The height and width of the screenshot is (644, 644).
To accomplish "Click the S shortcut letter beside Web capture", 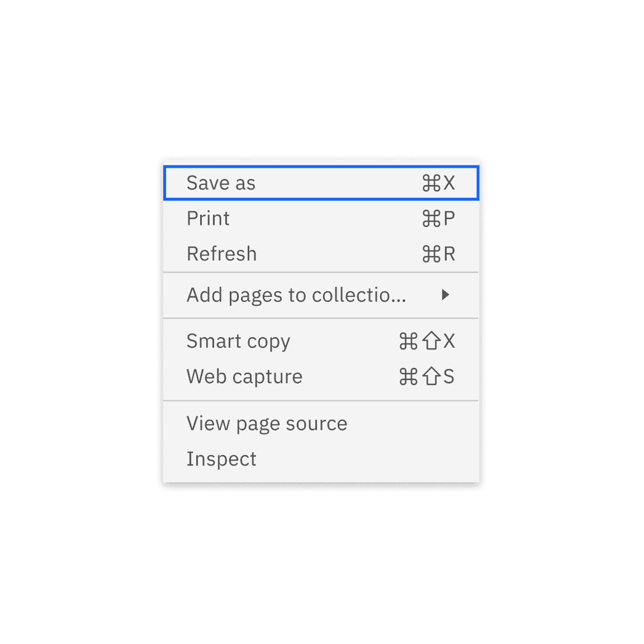I will [x=449, y=377].
